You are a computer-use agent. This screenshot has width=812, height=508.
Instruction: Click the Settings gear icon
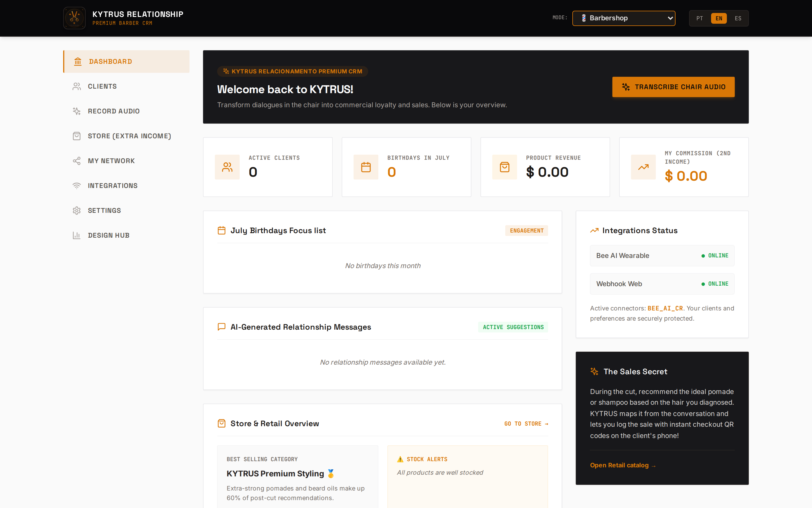(77, 211)
